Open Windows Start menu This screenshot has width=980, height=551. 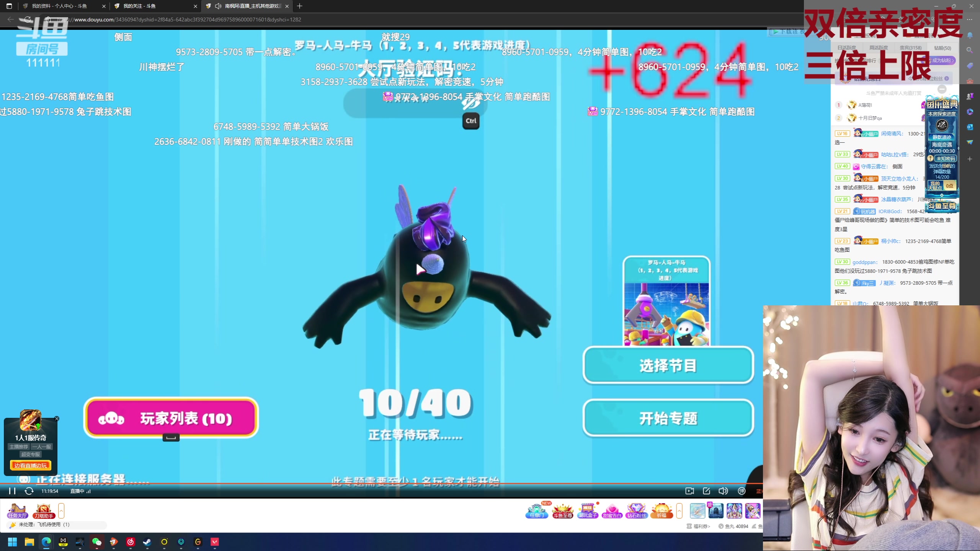pos(12,542)
